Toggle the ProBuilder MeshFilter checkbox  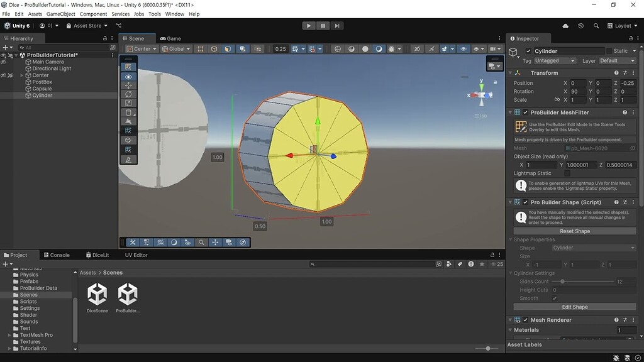[526, 112]
